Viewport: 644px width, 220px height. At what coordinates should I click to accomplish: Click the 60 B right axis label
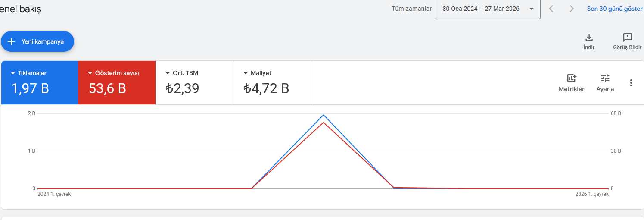coord(616,113)
